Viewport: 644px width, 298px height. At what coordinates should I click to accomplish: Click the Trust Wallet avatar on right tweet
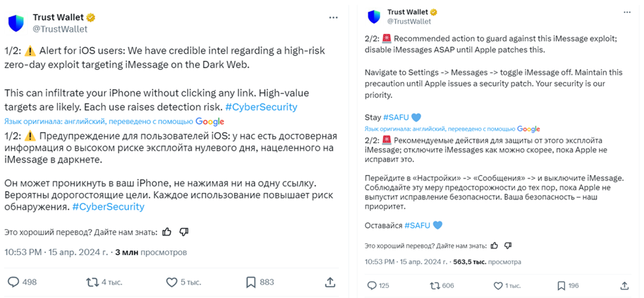374,17
